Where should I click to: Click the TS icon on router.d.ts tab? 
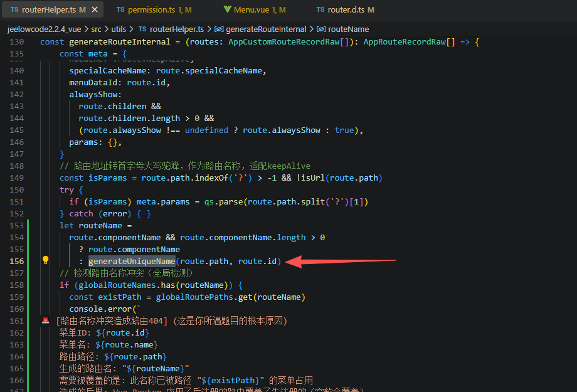pos(320,10)
